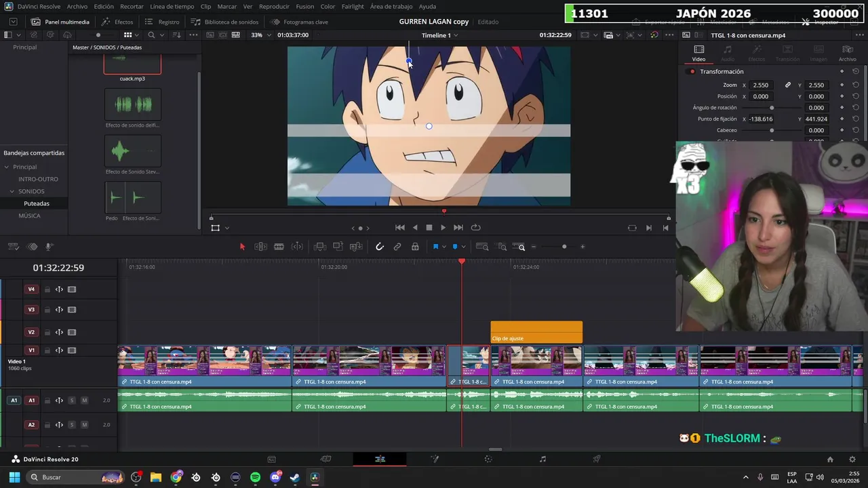Toggle timeline snapping magnet icon
The height and width of the screenshot is (488, 868).
coord(380,247)
